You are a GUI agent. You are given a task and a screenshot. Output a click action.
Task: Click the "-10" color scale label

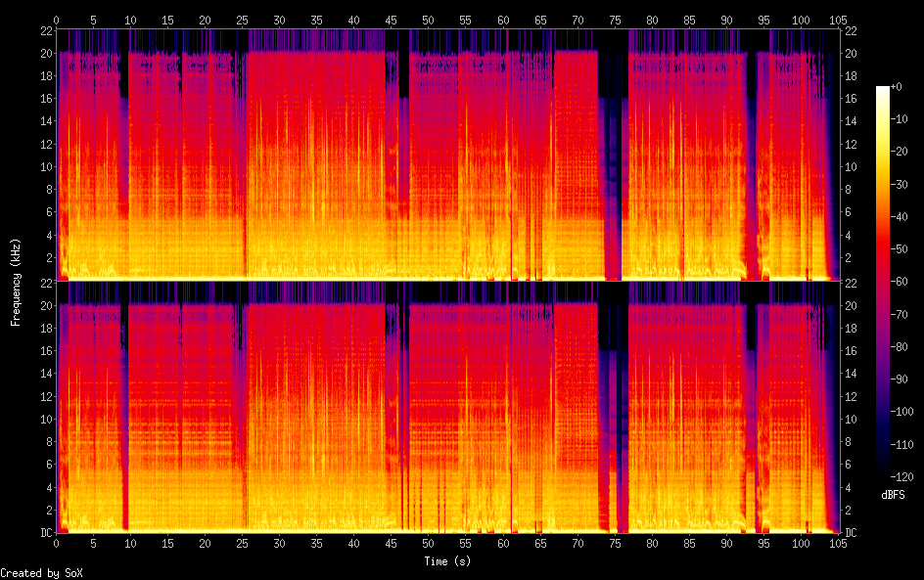pyautogui.click(x=900, y=119)
